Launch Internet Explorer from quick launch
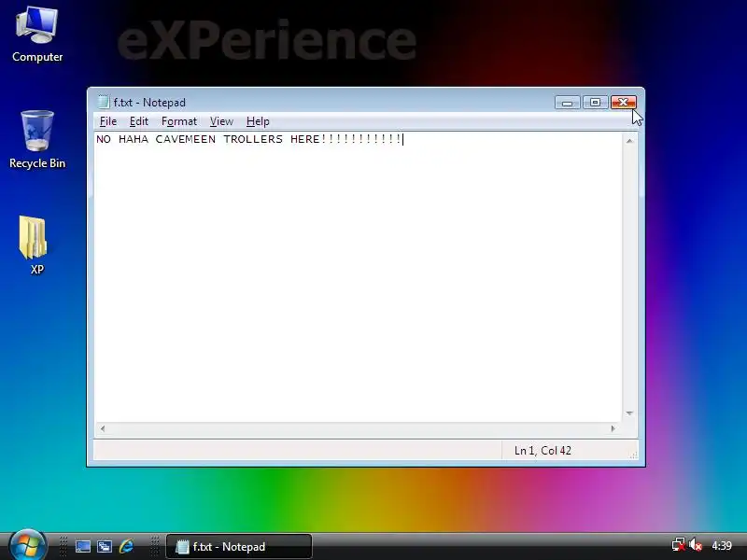 [126, 546]
